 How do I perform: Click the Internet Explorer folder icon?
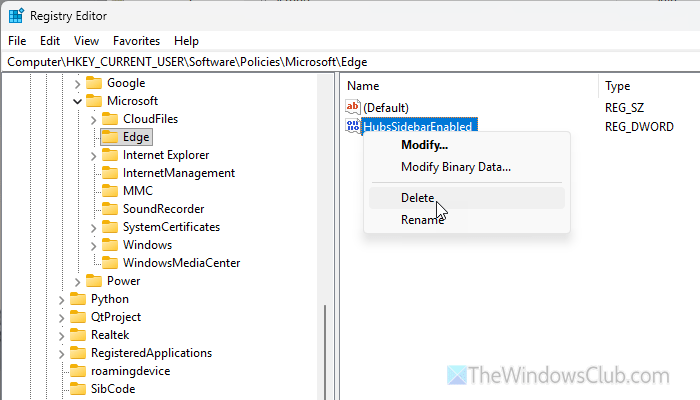(110, 155)
